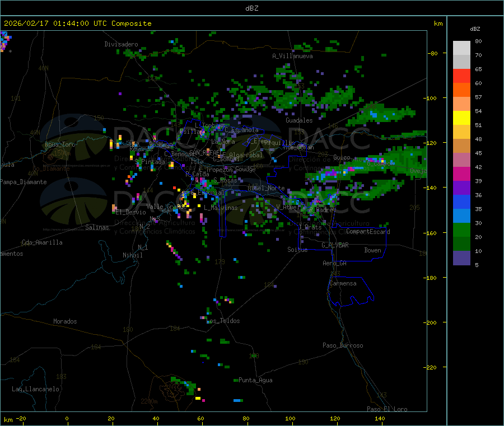
Task: Click the orange 57-60 dBZ legend swatch
Action: pyautogui.click(x=461, y=90)
